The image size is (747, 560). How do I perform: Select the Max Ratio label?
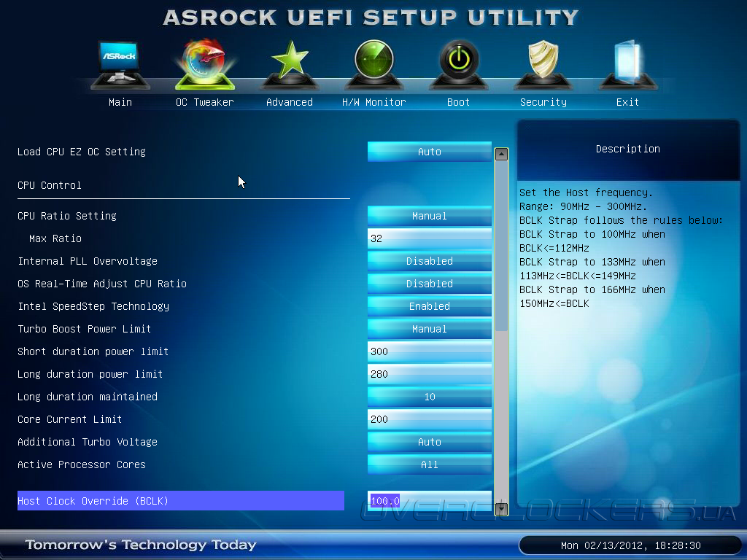(55, 238)
